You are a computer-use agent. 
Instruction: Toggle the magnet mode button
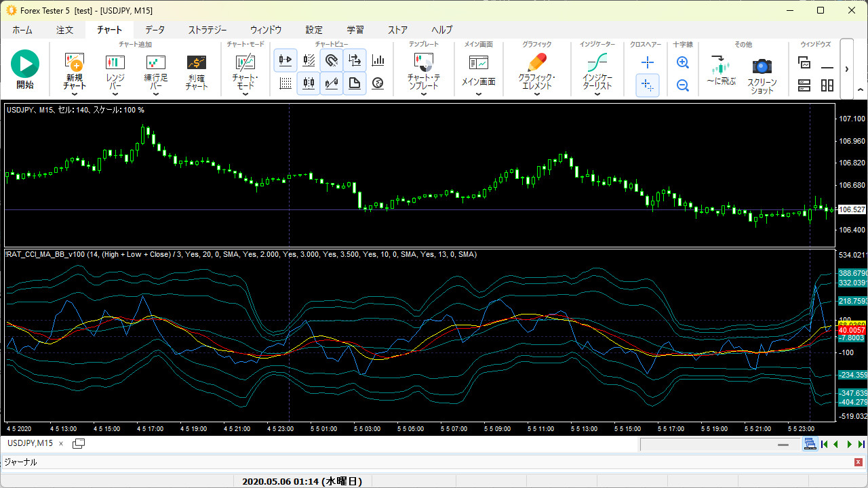[x=332, y=60]
